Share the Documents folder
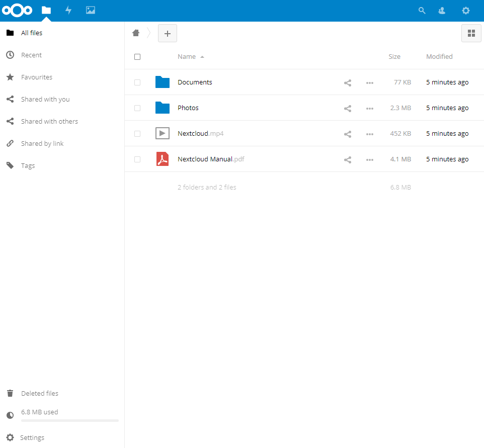The image size is (484, 448). click(x=348, y=82)
